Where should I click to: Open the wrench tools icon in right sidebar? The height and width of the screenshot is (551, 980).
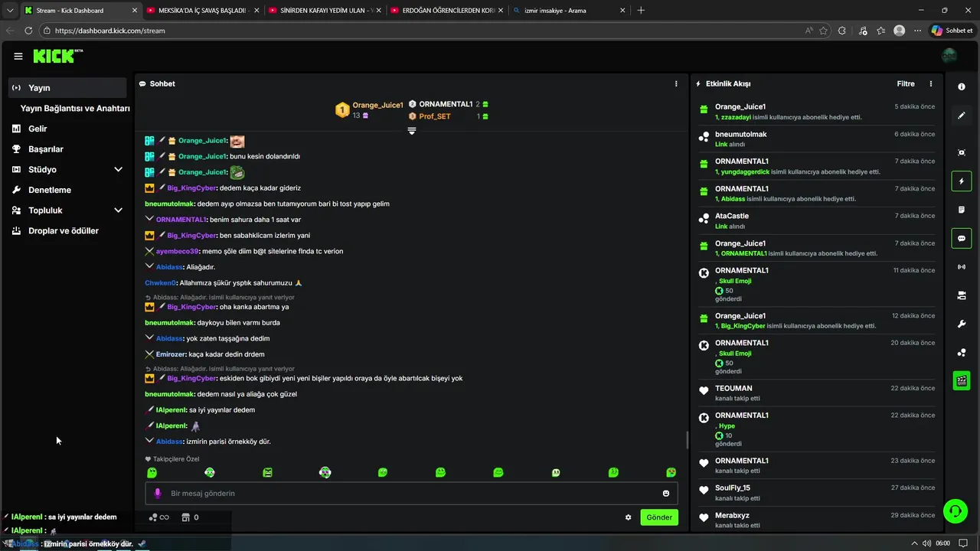click(962, 324)
